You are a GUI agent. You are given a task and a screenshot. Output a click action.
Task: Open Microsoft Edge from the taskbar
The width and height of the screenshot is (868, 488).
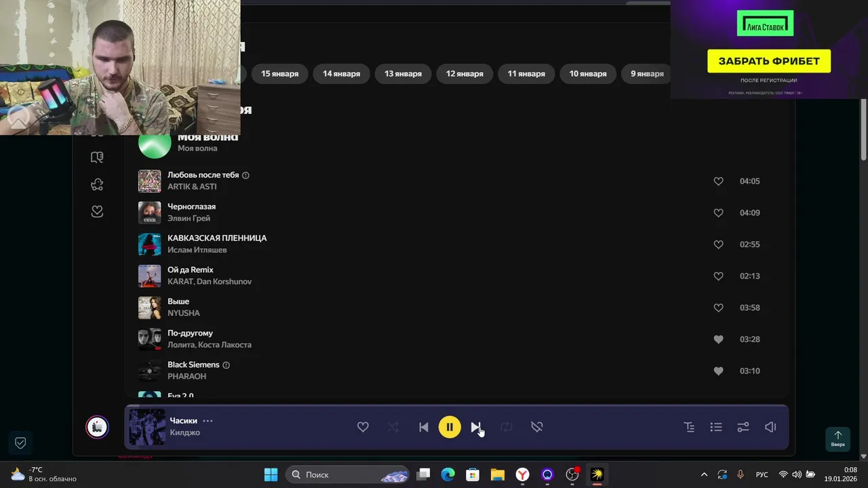click(x=448, y=474)
